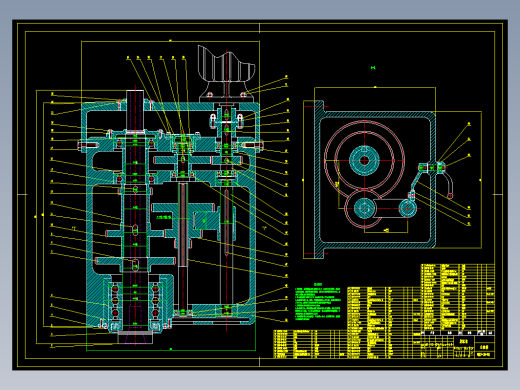520x390 pixels.
Task: Click the large central hub of the big gear
Action: (364, 161)
